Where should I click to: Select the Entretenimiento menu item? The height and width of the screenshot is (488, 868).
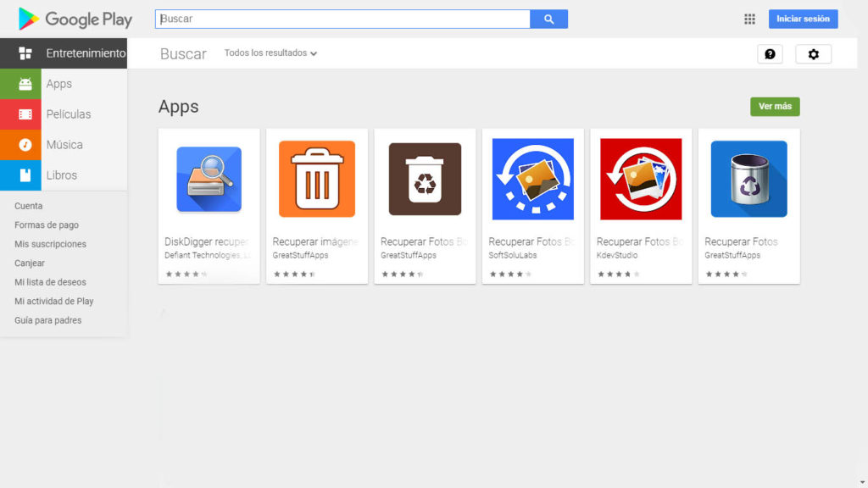click(x=64, y=53)
